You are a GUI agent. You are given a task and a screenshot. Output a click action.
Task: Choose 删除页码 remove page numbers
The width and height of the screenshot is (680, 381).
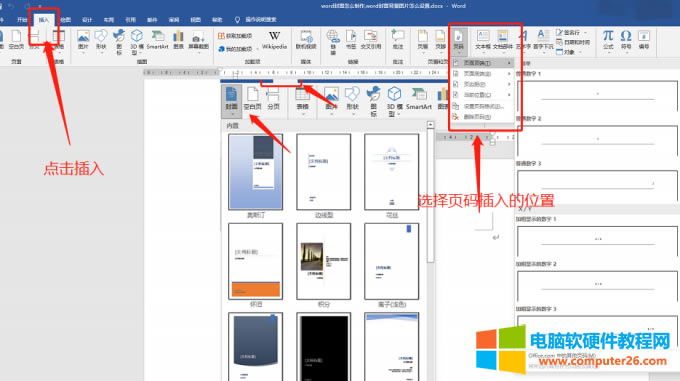(477, 117)
